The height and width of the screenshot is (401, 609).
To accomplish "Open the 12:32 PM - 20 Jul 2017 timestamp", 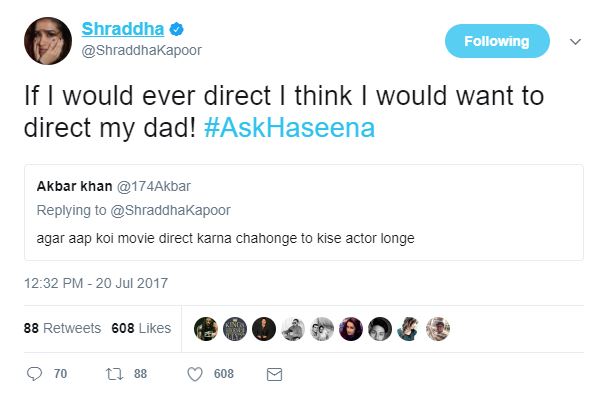I will [x=95, y=283].
